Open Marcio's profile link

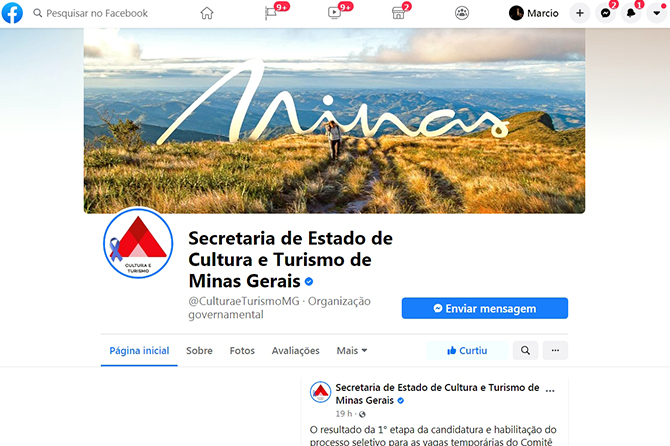534,13
